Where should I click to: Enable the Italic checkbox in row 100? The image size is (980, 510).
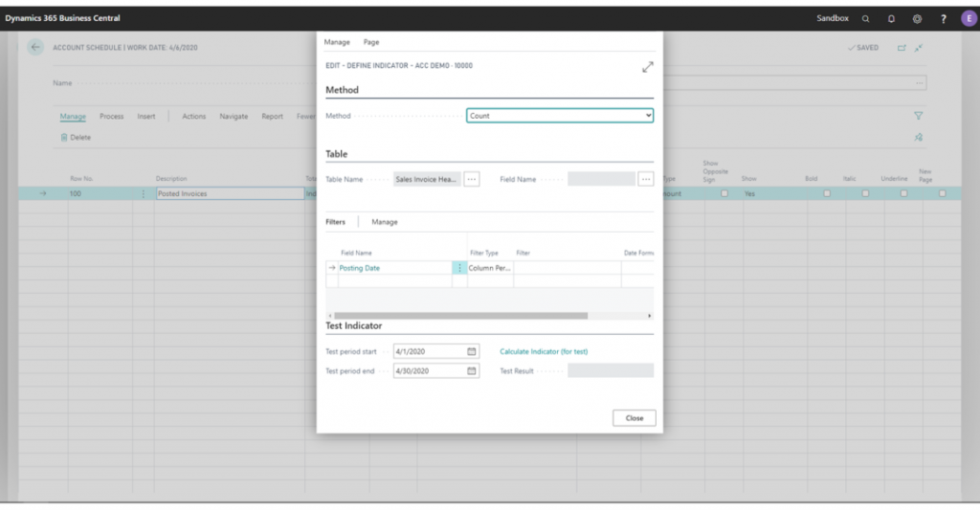pyautogui.click(x=865, y=193)
